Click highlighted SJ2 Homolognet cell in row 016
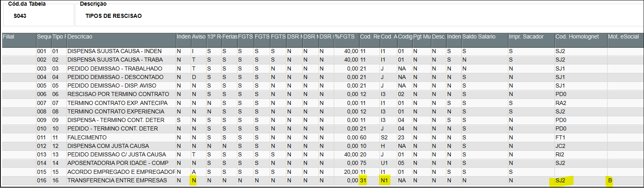The height and width of the screenshot is (188, 644). (x=561, y=180)
